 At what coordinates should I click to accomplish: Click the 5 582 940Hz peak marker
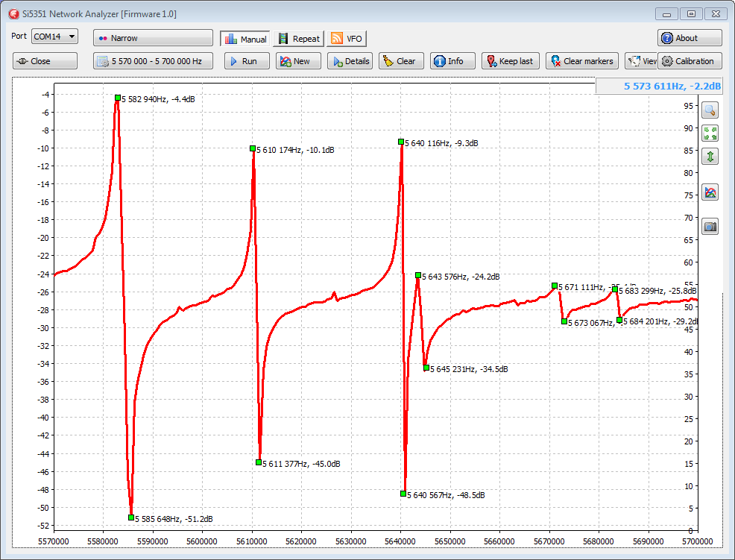click(118, 98)
